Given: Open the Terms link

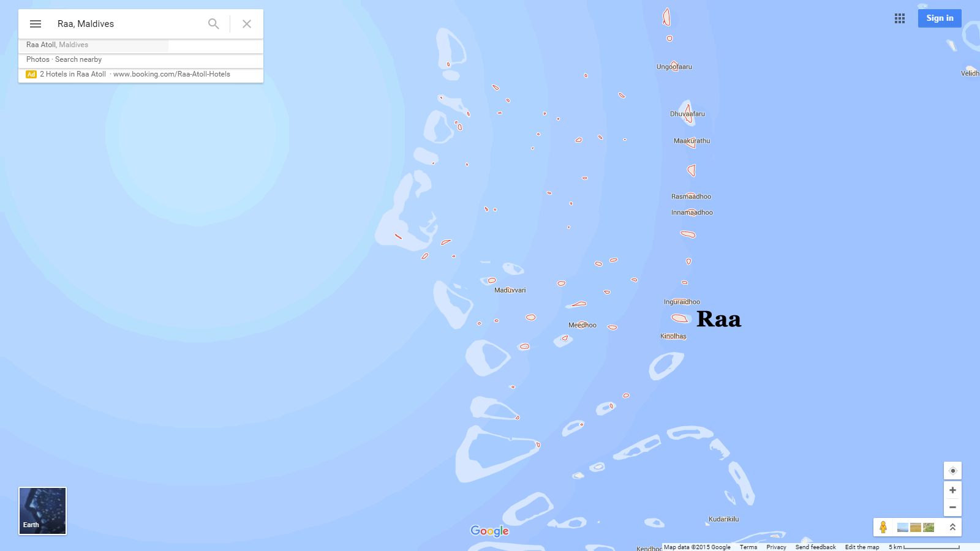Looking at the screenshot, I should (748, 547).
